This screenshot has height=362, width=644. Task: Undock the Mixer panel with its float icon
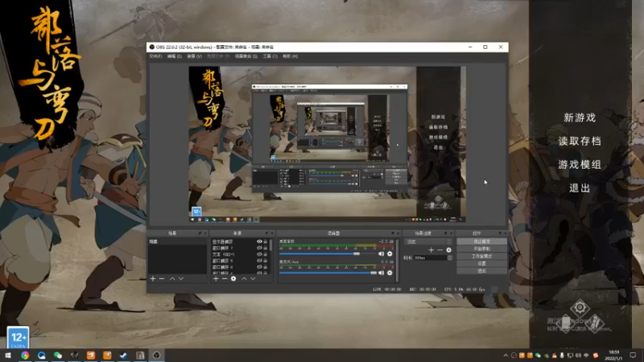click(x=393, y=233)
